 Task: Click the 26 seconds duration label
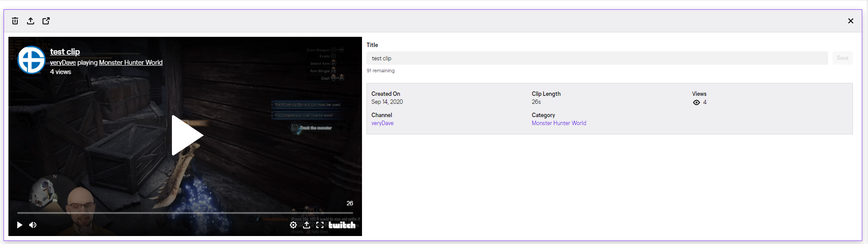point(350,203)
